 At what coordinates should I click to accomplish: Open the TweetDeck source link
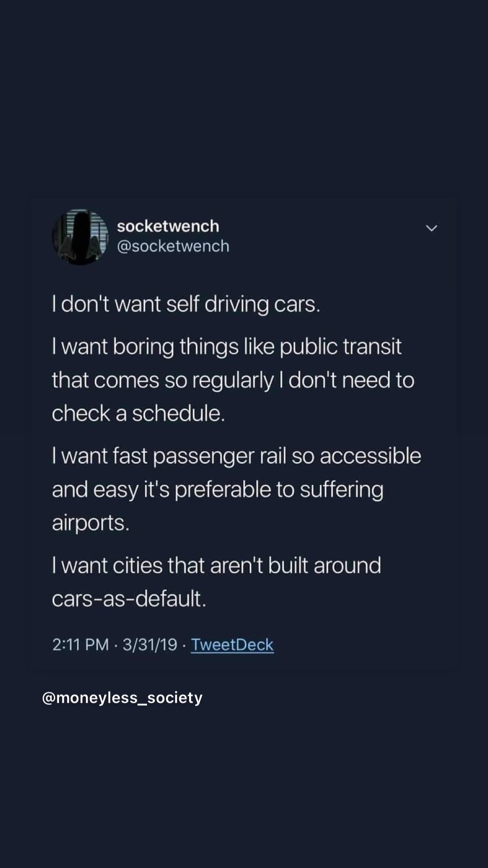pos(232,644)
